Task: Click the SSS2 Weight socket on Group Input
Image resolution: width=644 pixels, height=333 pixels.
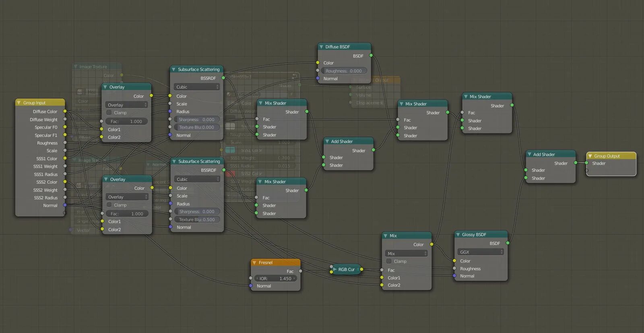Action: [65, 190]
